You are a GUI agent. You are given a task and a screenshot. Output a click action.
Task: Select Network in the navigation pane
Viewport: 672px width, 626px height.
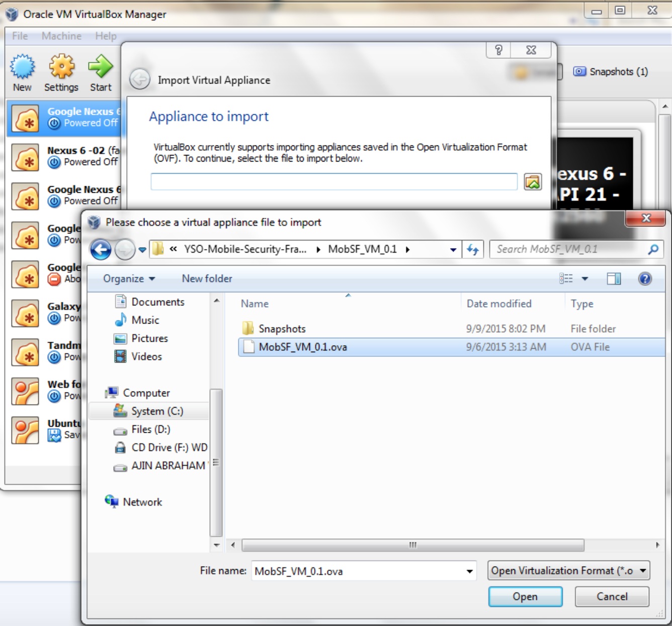point(133,502)
